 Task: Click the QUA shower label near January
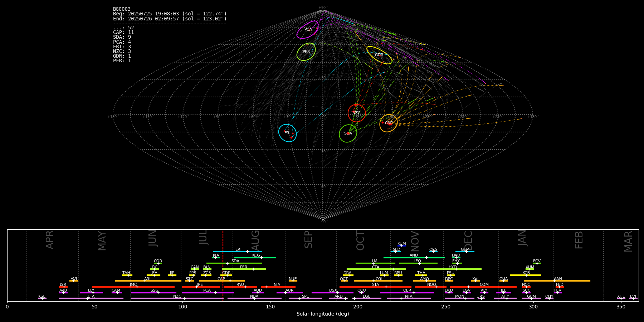click(x=503, y=279)
